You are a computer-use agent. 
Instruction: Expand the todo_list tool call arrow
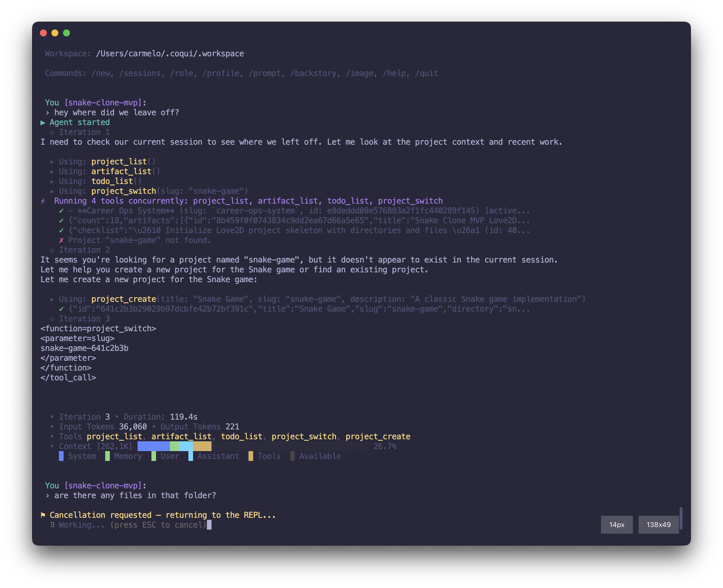pyautogui.click(x=52, y=182)
